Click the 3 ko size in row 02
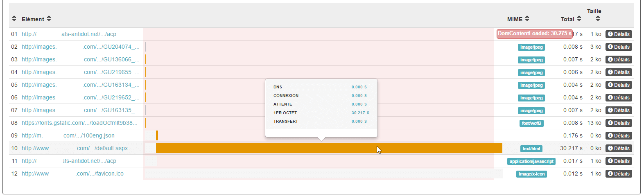Viewport: 644px width, 196px height. click(596, 47)
